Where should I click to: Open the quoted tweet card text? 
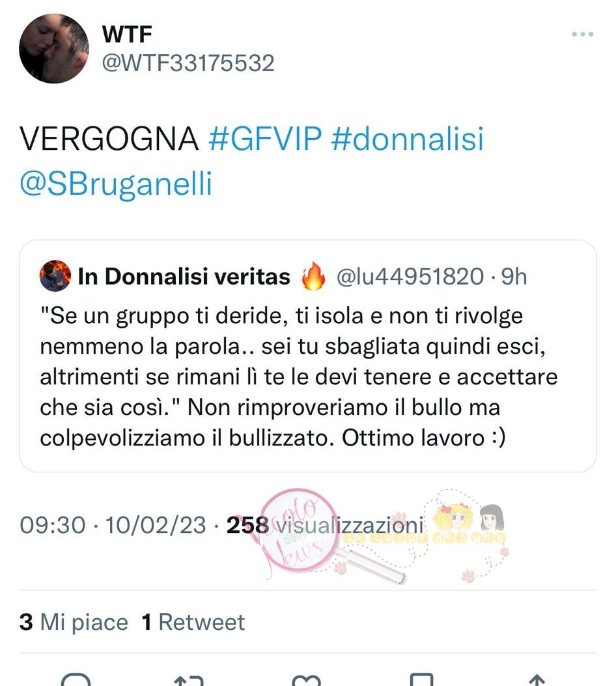[x=298, y=377]
